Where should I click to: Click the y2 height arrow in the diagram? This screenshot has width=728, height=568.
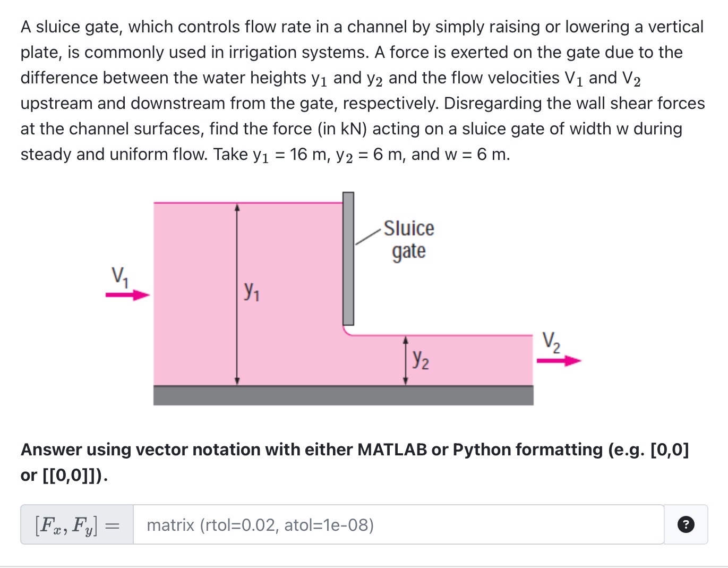[406, 360]
